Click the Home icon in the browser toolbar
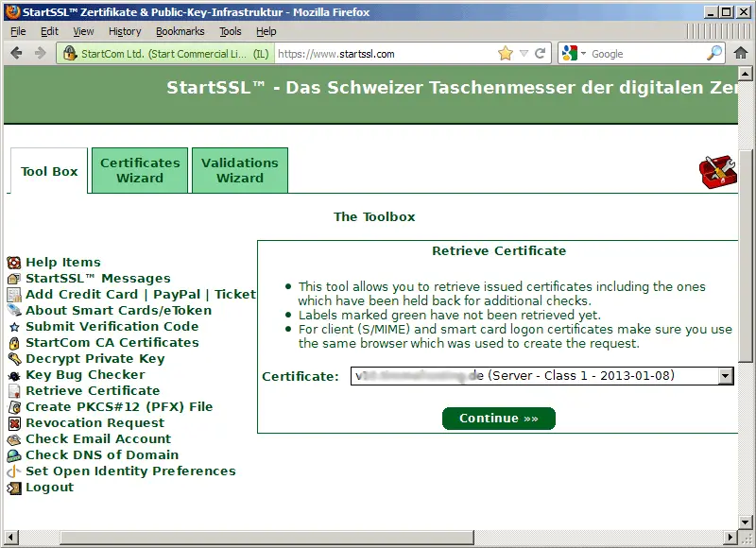 coord(741,53)
